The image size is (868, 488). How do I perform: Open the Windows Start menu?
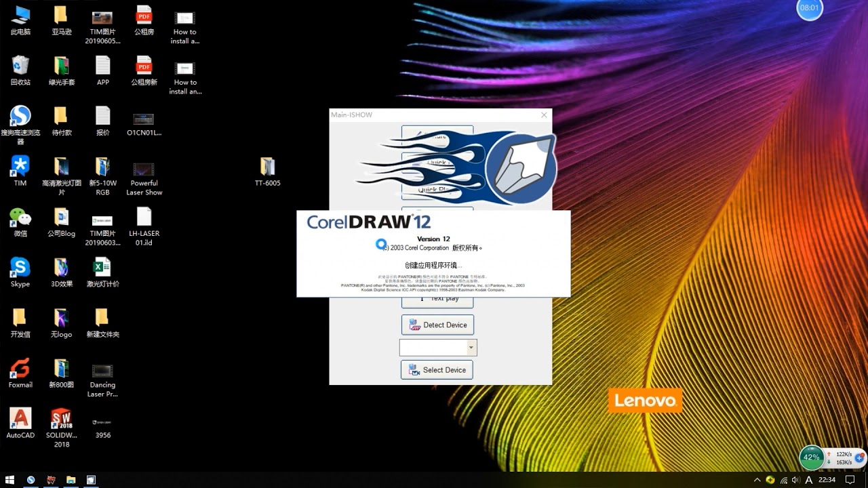[10, 480]
